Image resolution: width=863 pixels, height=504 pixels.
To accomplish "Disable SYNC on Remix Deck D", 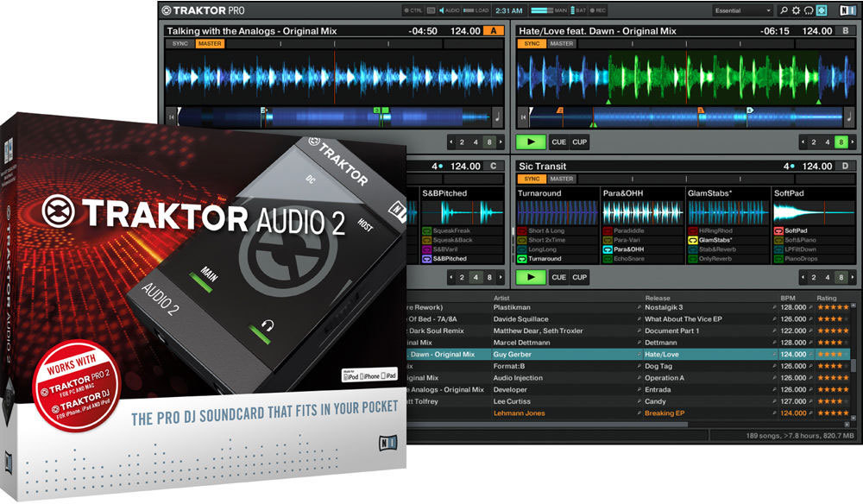I will coord(531,179).
